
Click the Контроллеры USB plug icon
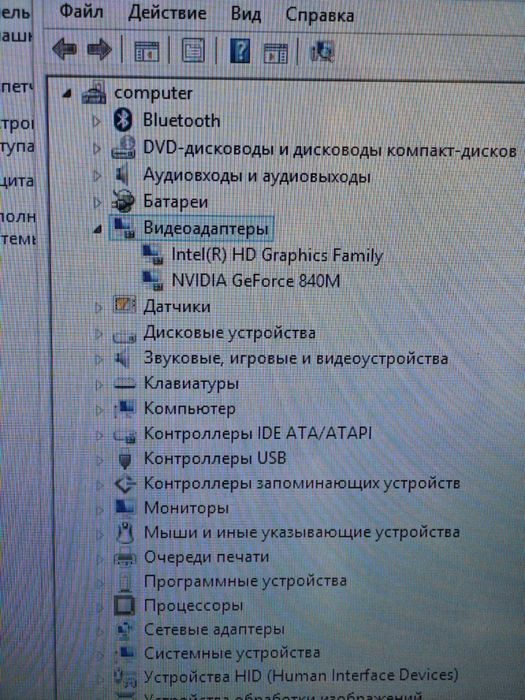click(125, 459)
